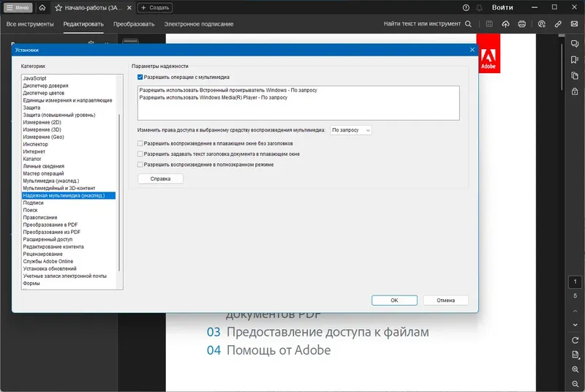The image size is (585, 392).
Task: Click the search magnifier icon
Action: 468,24
